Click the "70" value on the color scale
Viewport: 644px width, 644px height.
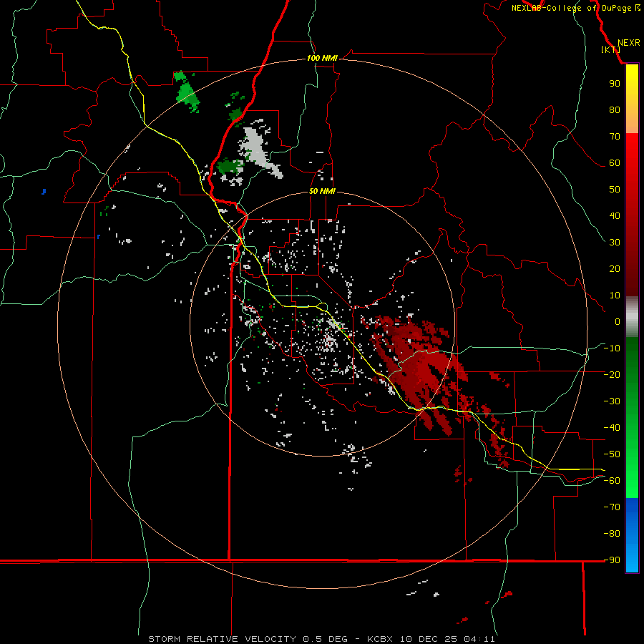coord(615,137)
